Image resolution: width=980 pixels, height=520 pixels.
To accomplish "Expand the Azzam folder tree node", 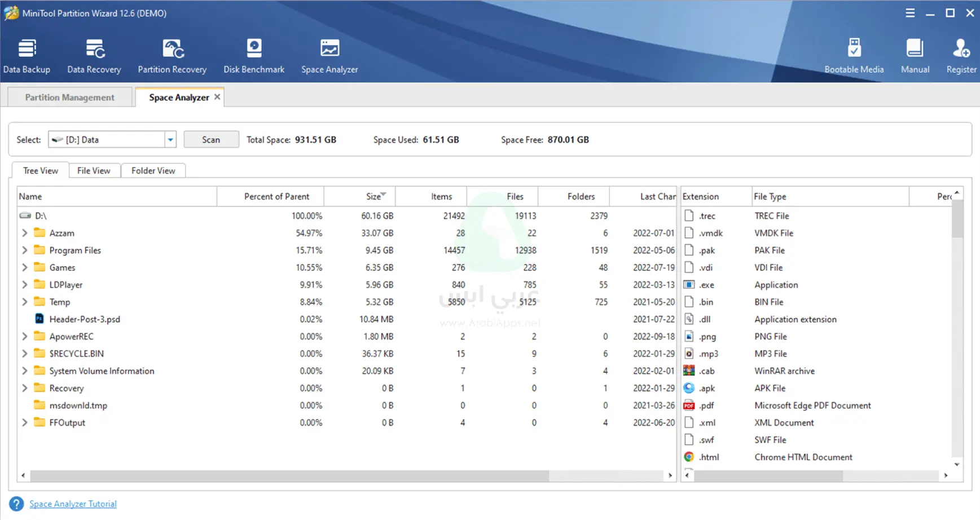I will pyautogui.click(x=25, y=233).
